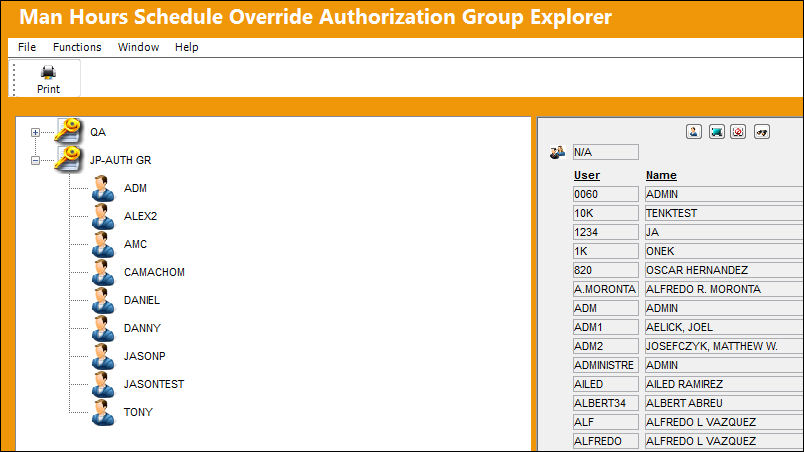This screenshot has height=452, width=804.
Task: Click user cell 1234
Action: click(x=606, y=232)
